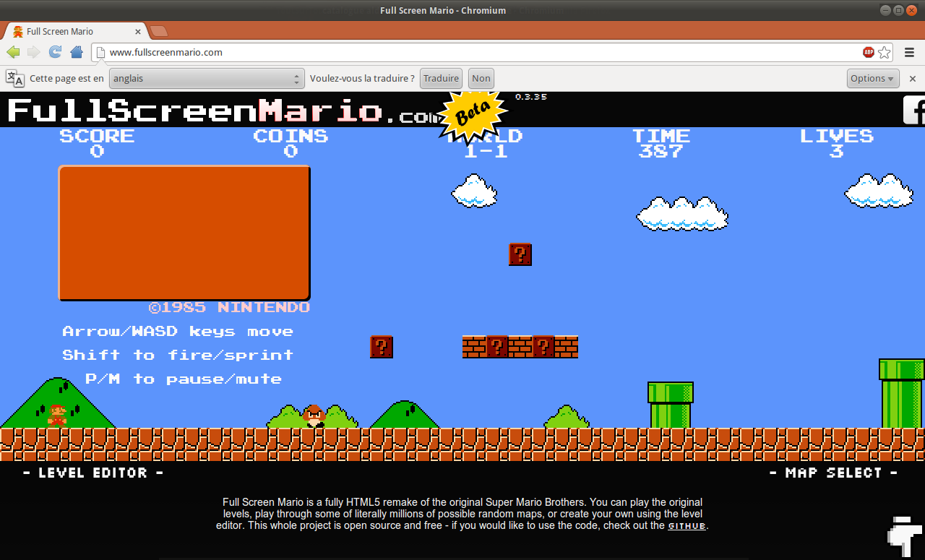Open Map Select
The width and height of the screenshot is (925, 560).
click(x=833, y=473)
